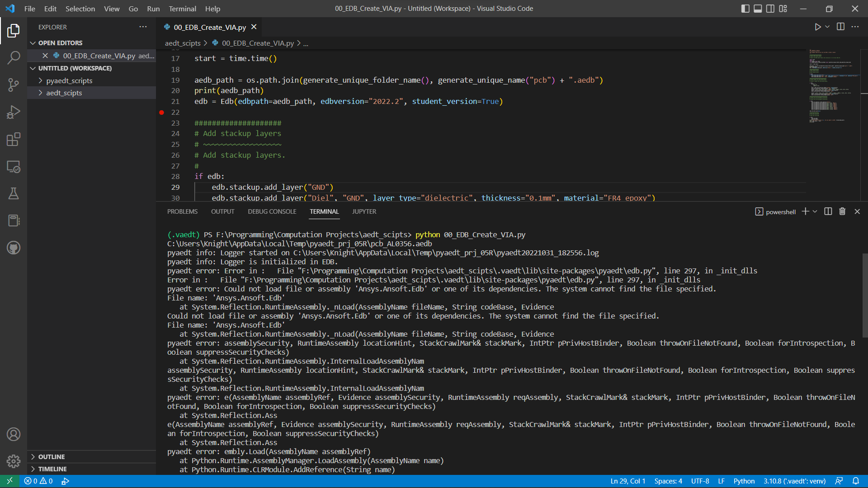
Task: Toggle the primary sidebar visibility
Action: point(745,9)
